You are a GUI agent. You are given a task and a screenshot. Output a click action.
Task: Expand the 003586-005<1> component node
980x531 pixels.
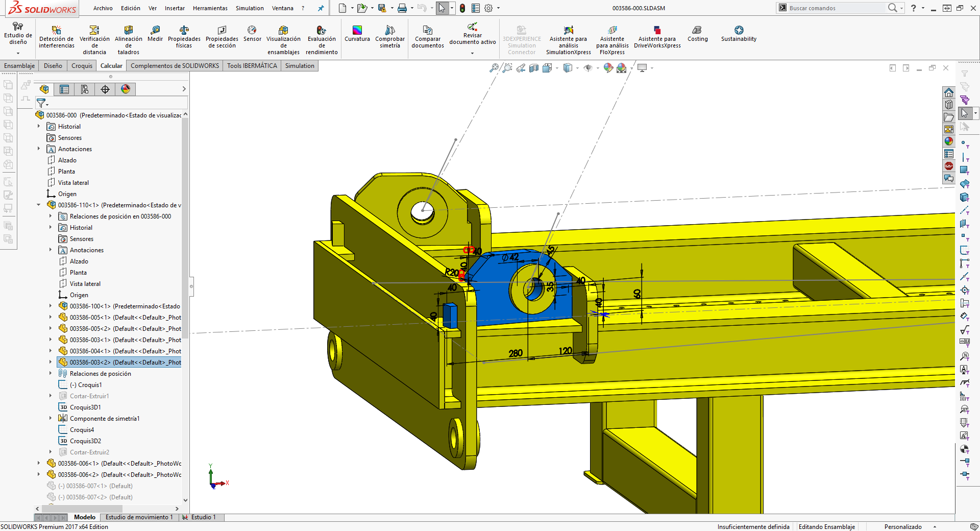click(51, 318)
